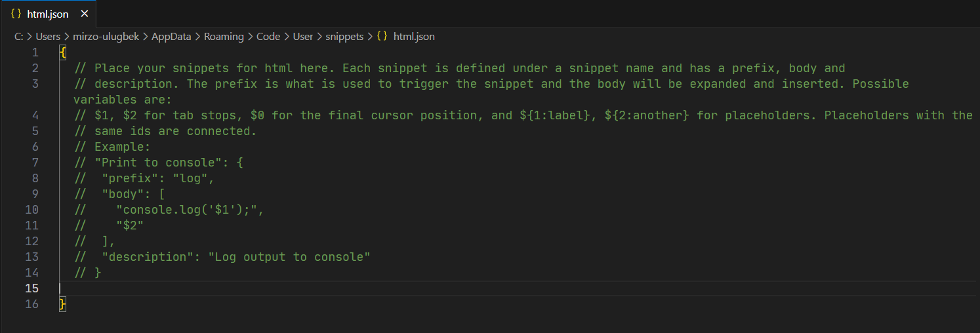
Task: Click the opening curly brace on line 1
Action: pyautogui.click(x=62, y=52)
